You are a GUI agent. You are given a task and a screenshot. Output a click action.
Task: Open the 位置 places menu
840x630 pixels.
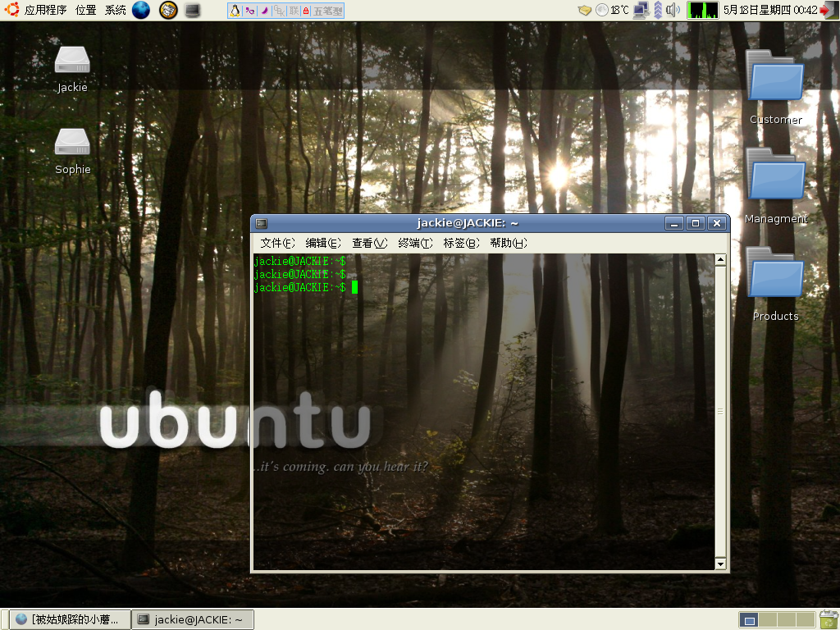pos(85,10)
